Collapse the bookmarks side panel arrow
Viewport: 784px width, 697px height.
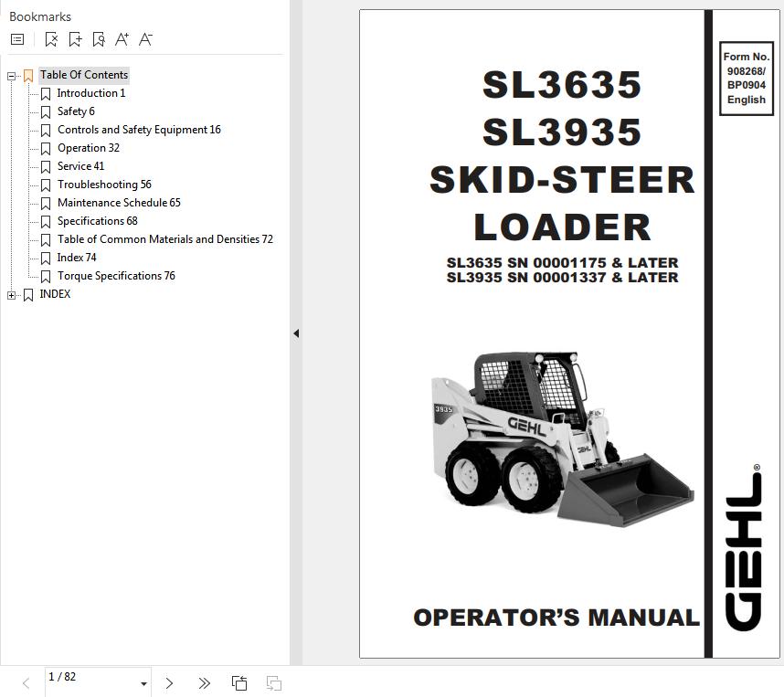296,333
